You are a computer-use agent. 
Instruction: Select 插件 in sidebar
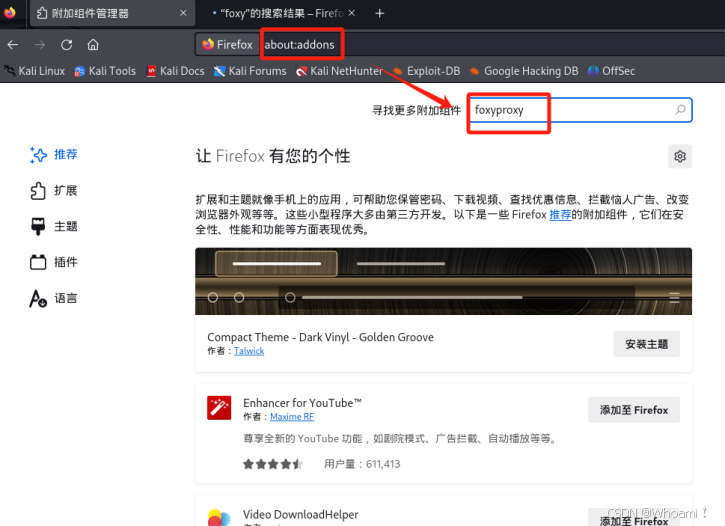tap(54, 262)
